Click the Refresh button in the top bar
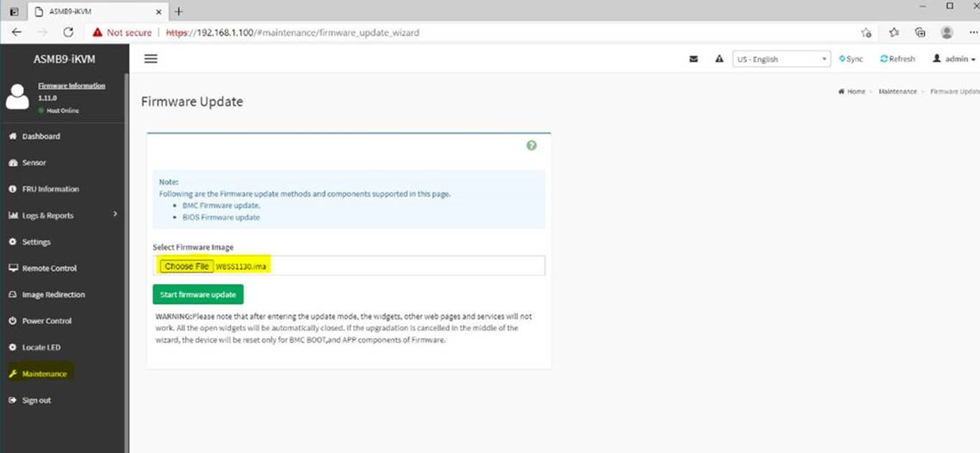The width and height of the screenshot is (980, 453). (x=897, y=59)
